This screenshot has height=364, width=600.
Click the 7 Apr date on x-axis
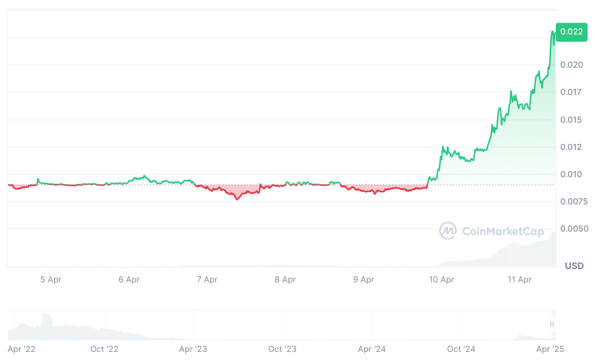[x=207, y=279]
